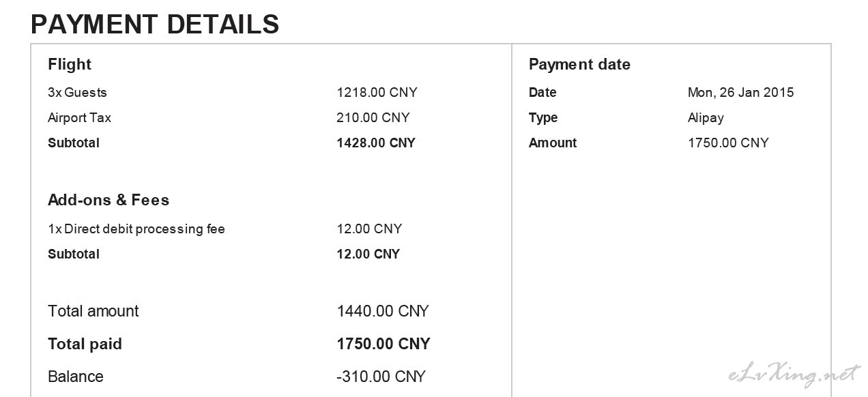Select the 1218.00 CNY guests amount
Viewport: 868px width, 397px height.
click(x=377, y=93)
